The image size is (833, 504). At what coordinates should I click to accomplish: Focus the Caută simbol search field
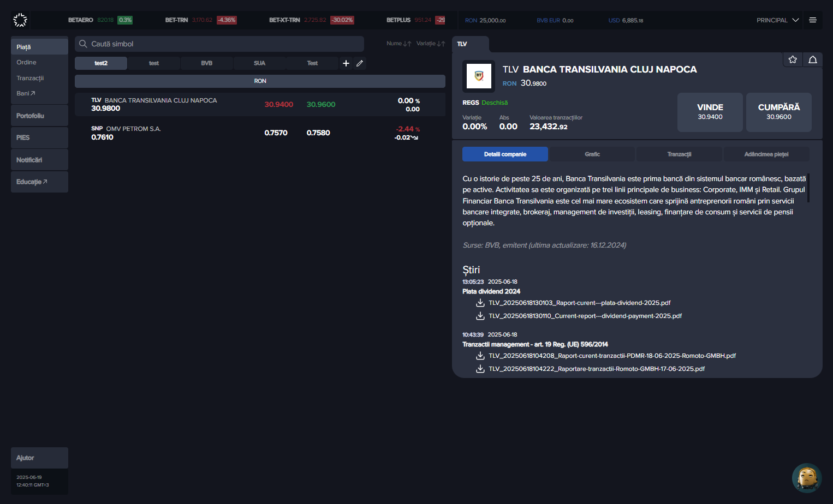(219, 44)
